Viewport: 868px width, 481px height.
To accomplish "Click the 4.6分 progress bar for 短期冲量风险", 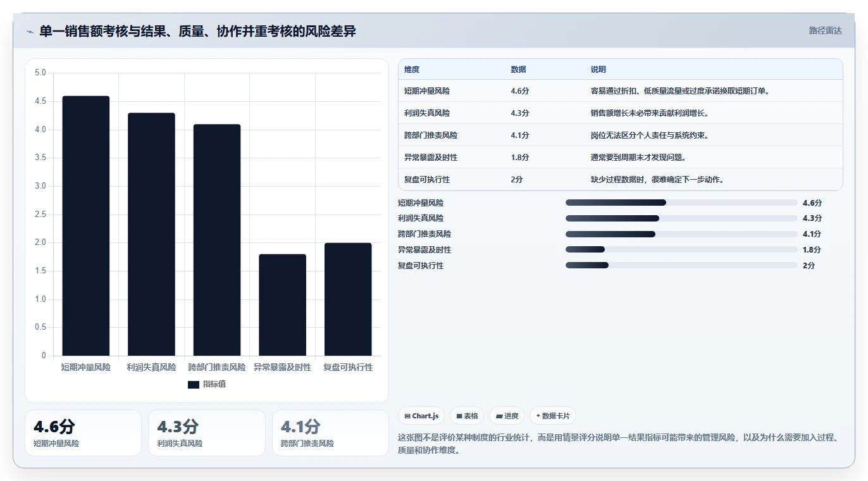I will (x=681, y=203).
